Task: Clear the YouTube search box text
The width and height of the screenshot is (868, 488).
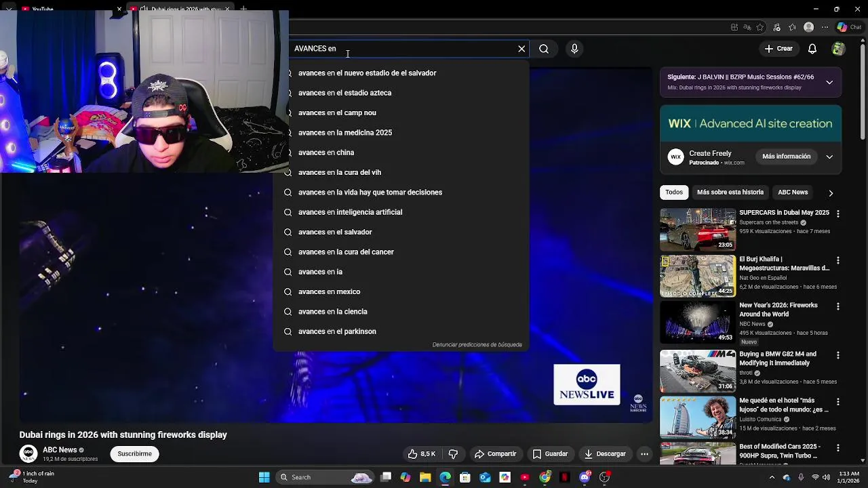Action: click(x=521, y=49)
